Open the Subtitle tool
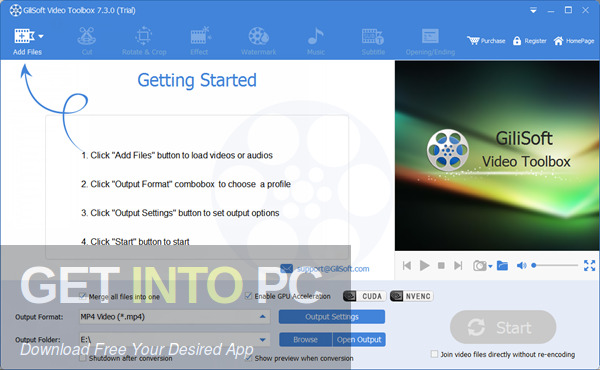Image resolution: width=600 pixels, height=370 pixels. pos(373,41)
